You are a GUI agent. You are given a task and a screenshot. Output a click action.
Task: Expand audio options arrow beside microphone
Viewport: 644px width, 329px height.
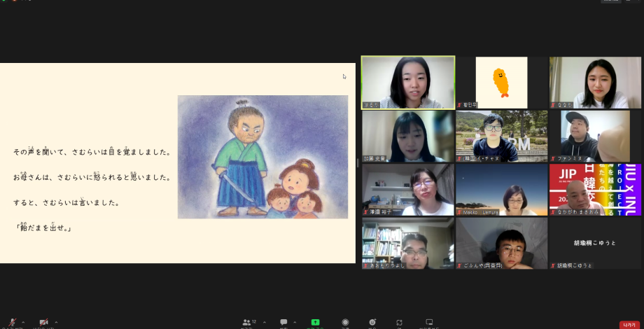[x=23, y=322]
